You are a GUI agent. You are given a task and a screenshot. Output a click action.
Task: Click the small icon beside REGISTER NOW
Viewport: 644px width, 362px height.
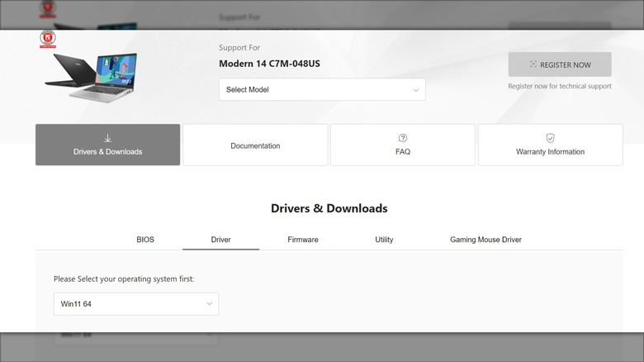(533, 64)
